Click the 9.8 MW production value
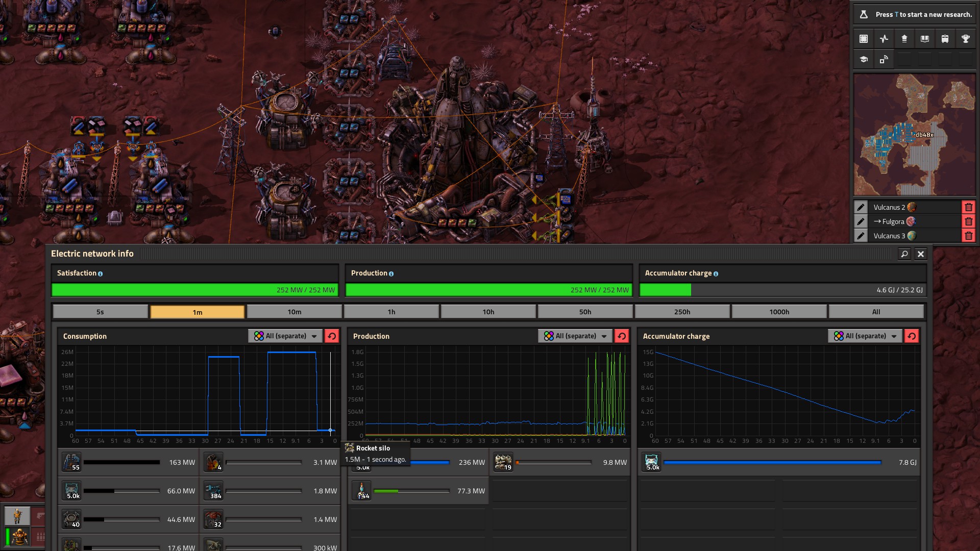This screenshot has height=551, width=980. (x=615, y=462)
